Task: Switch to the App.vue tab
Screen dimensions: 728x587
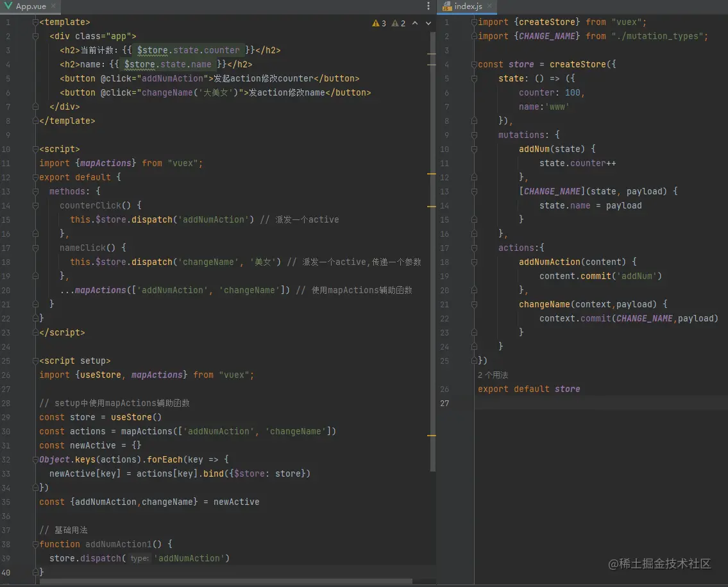Action: tap(30, 6)
